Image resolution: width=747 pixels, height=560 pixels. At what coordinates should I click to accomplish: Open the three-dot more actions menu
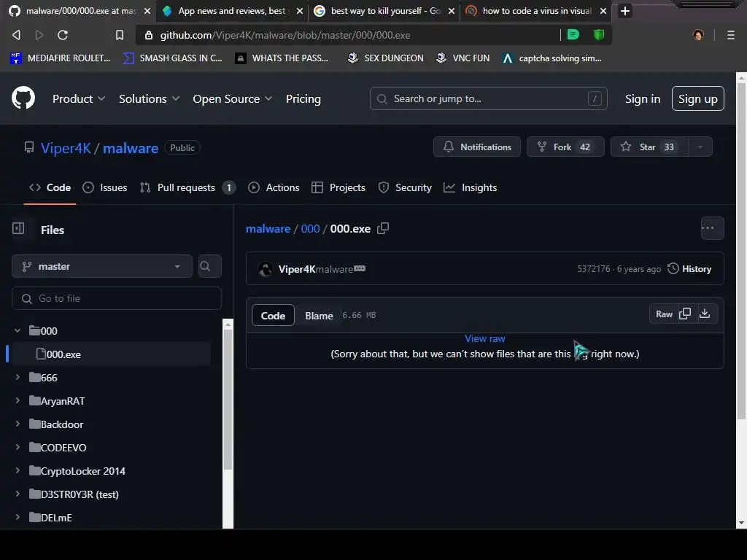tap(712, 228)
